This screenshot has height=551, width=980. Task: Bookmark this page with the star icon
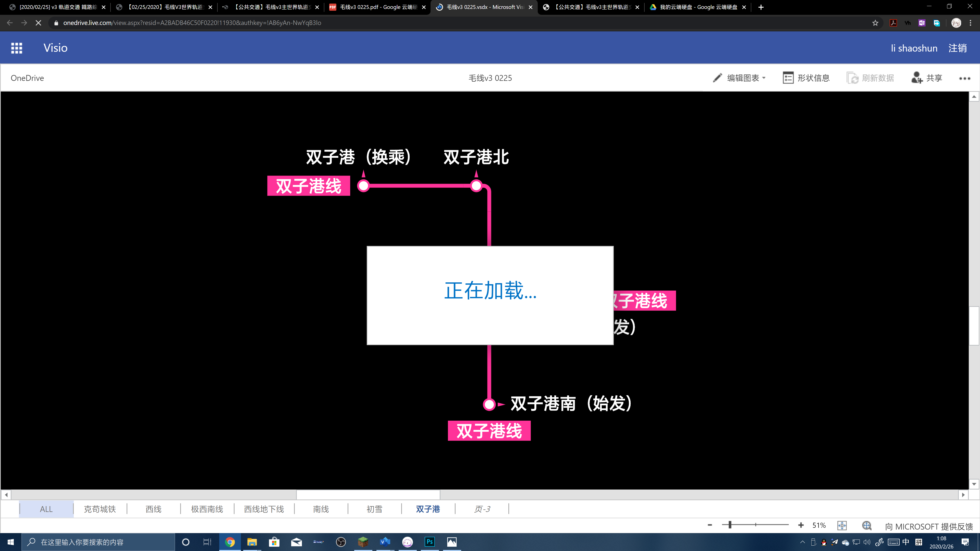875,23
